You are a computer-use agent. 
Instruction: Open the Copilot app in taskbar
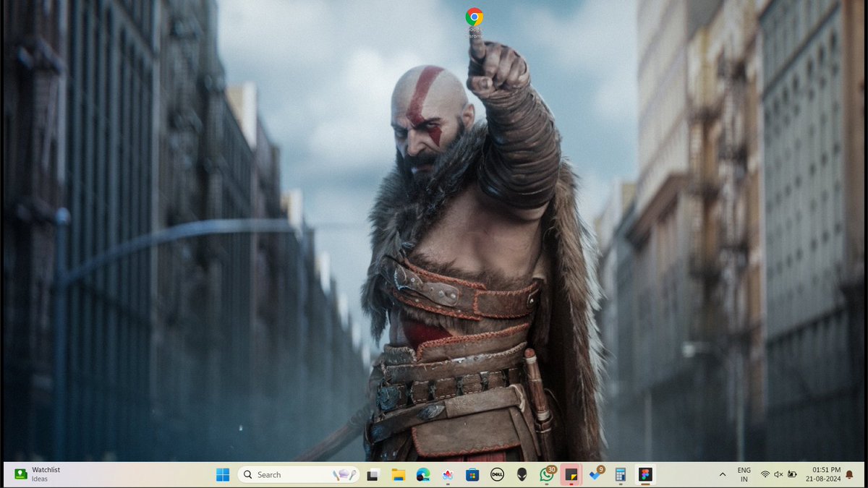tap(448, 475)
